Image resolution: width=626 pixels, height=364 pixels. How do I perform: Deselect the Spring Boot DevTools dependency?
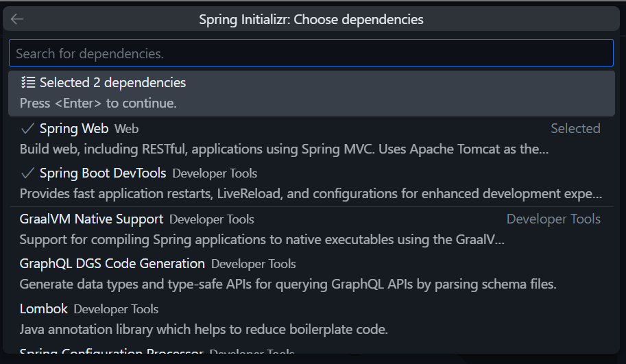[x=311, y=183]
